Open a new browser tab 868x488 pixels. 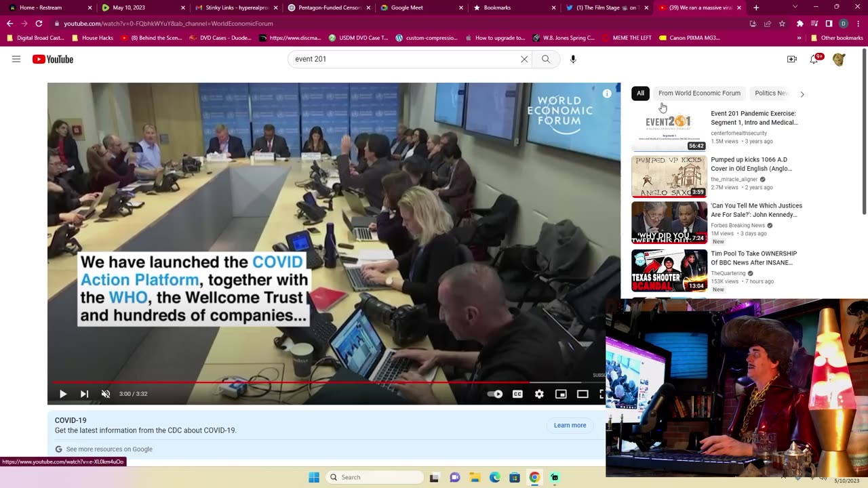tap(756, 7)
